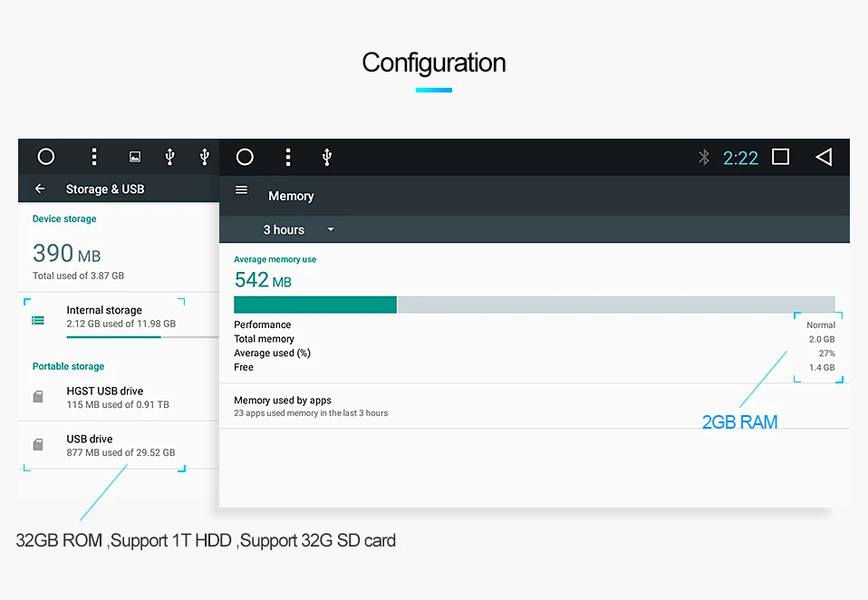The height and width of the screenshot is (600, 868).
Task: Open hamburger menu beside Memory
Action: [x=241, y=189]
